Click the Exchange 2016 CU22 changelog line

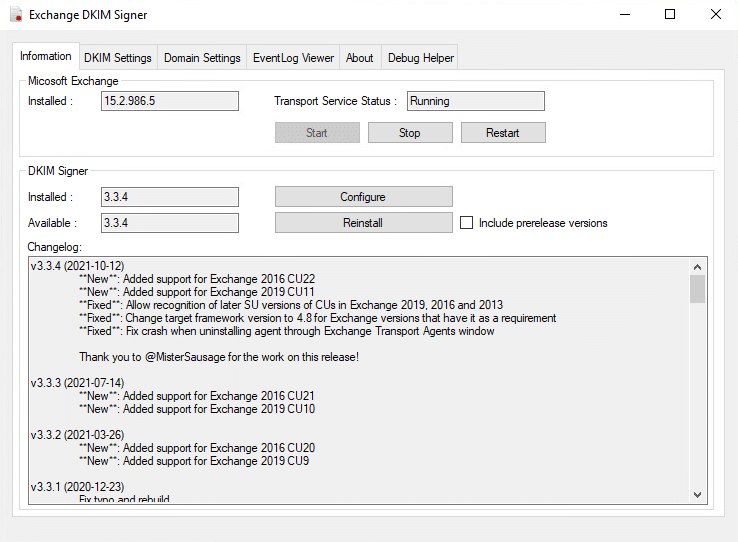tap(197, 279)
